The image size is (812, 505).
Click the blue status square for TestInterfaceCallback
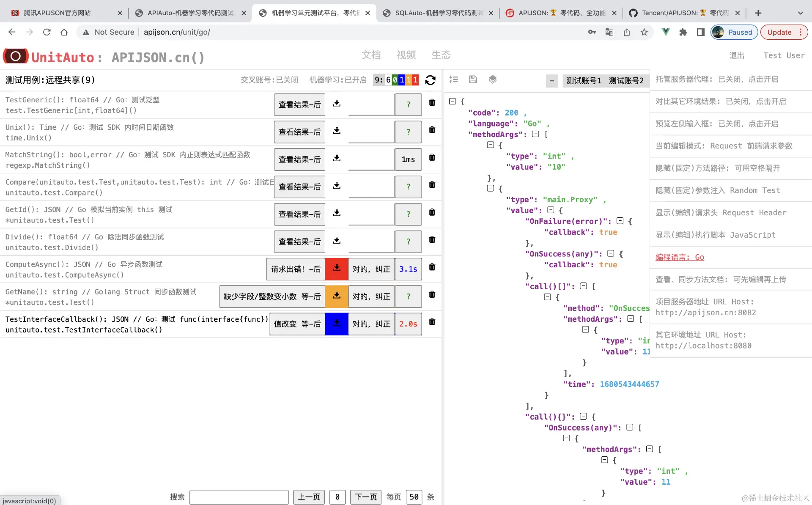click(x=337, y=324)
